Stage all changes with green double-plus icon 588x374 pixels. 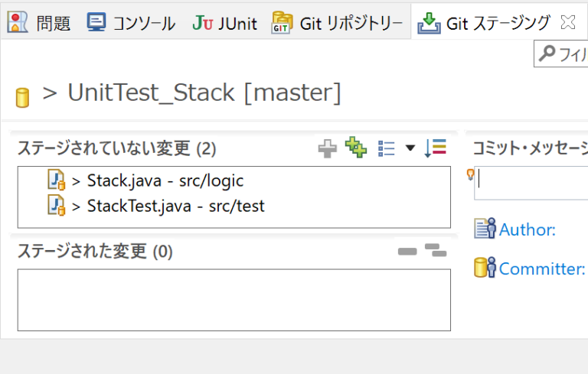[x=356, y=148]
